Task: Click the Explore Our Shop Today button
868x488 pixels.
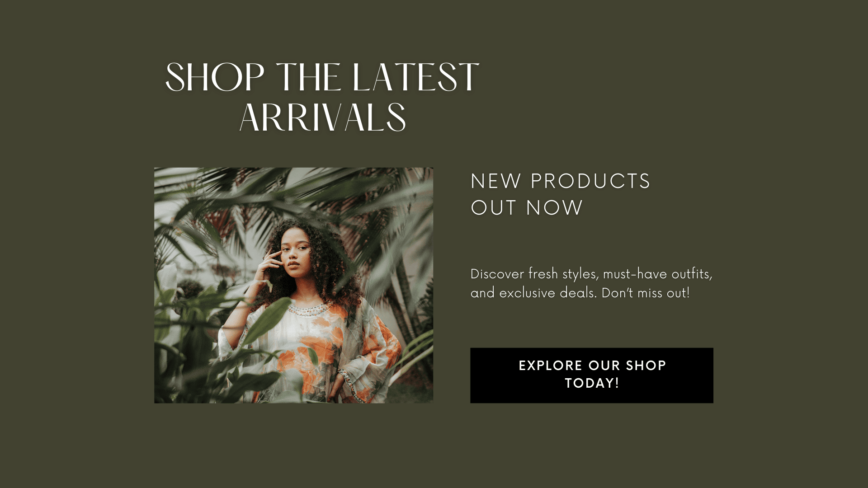Action: [x=591, y=375]
